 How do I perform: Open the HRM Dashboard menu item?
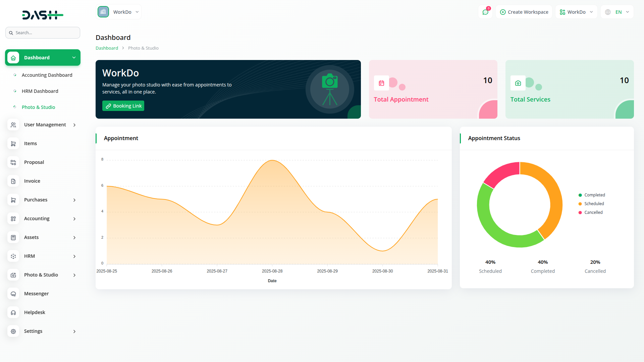point(40,91)
